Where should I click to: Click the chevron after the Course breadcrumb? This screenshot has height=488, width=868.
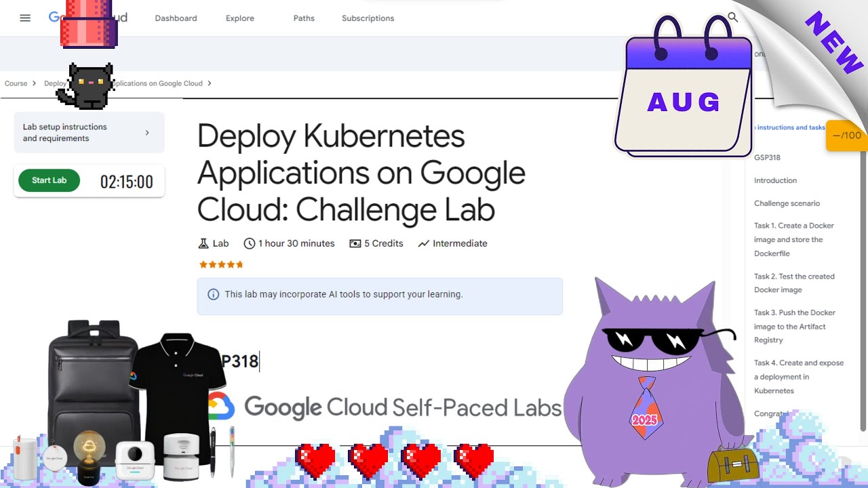point(34,83)
